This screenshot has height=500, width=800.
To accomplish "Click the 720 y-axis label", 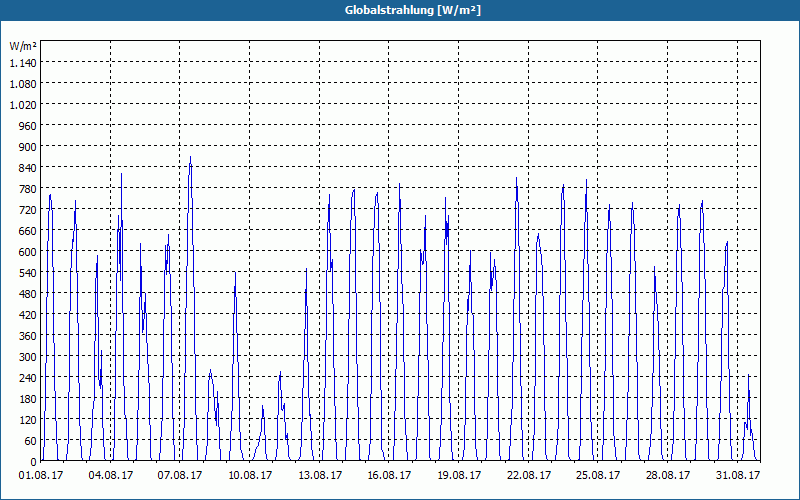I will [x=28, y=210].
